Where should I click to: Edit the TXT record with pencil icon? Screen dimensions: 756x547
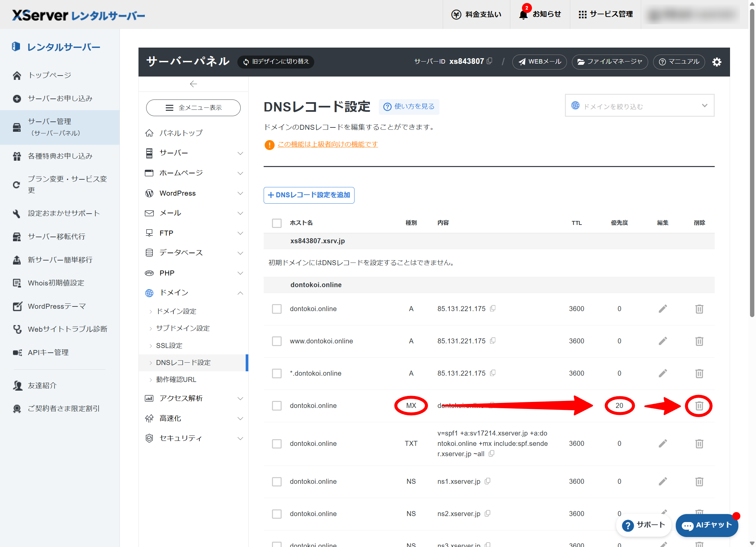[x=663, y=444]
